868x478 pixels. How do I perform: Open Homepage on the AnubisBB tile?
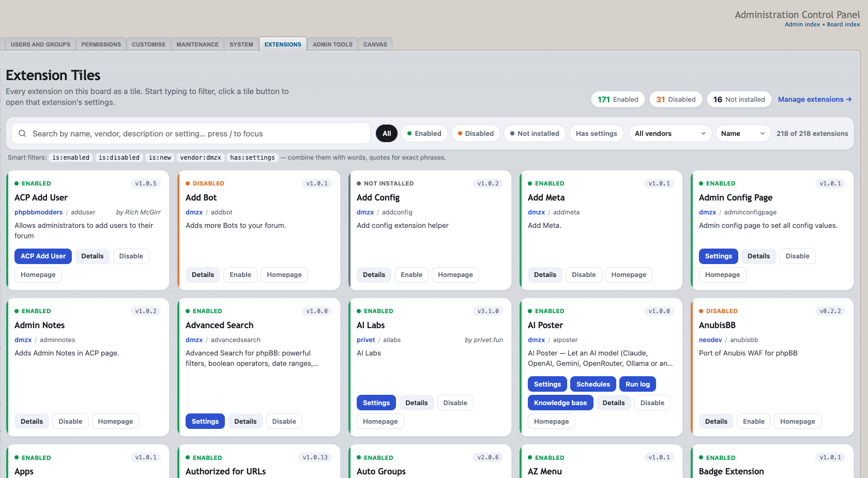pos(798,422)
